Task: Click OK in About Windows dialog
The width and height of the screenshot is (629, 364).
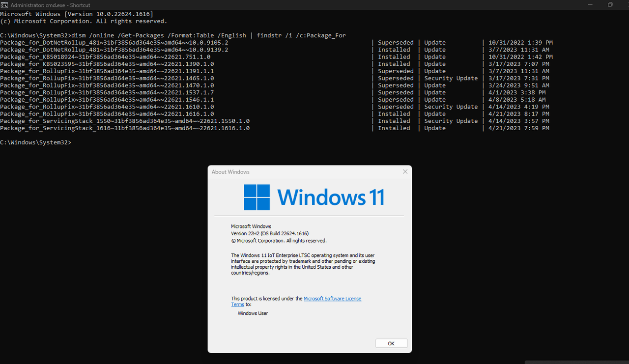Action: click(391, 343)
